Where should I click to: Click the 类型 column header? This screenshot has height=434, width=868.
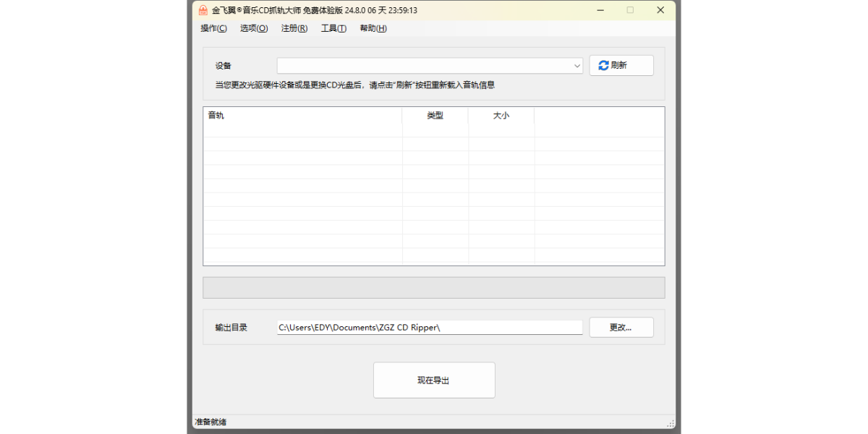click(x=435, y=116)
